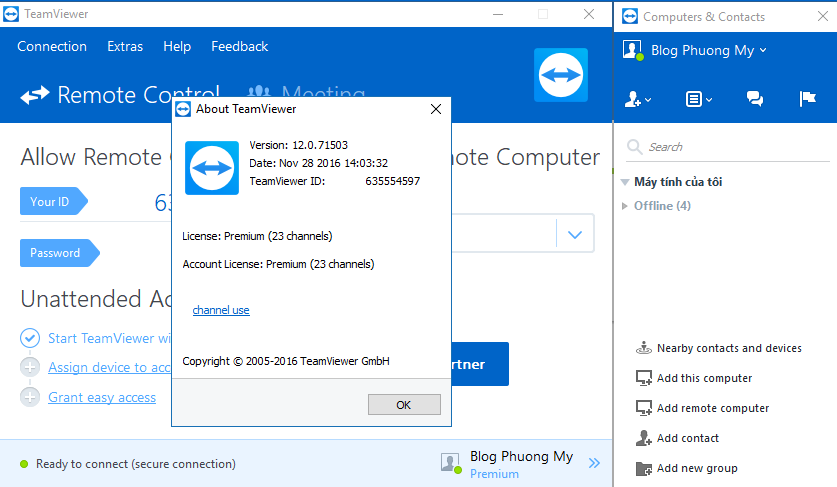Viewport: 837px width, 487px height.
Task: Click the Your ID label
Action: click(54, 201)
